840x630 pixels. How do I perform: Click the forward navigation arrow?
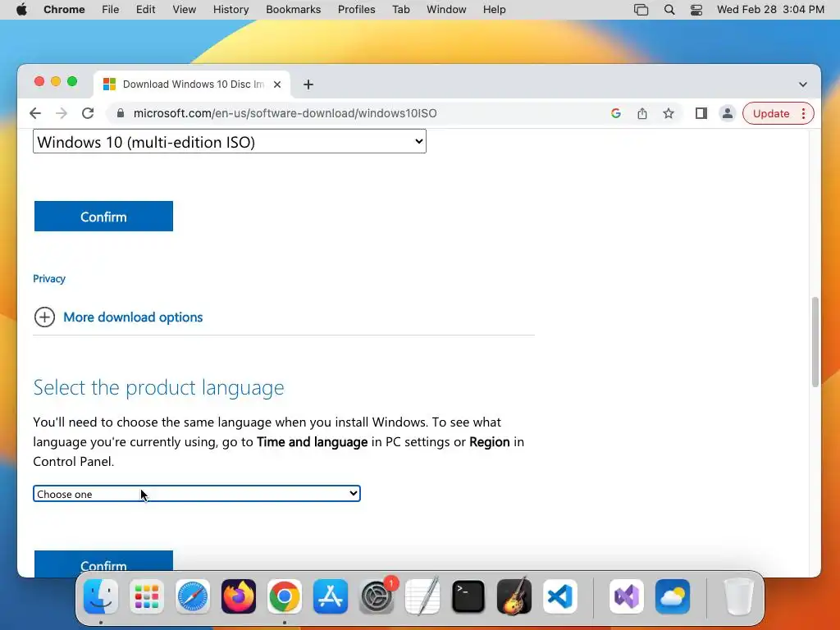point(62,113)
